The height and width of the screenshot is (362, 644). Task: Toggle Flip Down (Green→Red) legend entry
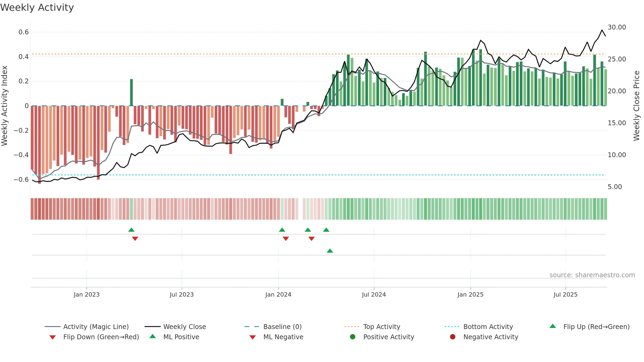coord(94,337)
